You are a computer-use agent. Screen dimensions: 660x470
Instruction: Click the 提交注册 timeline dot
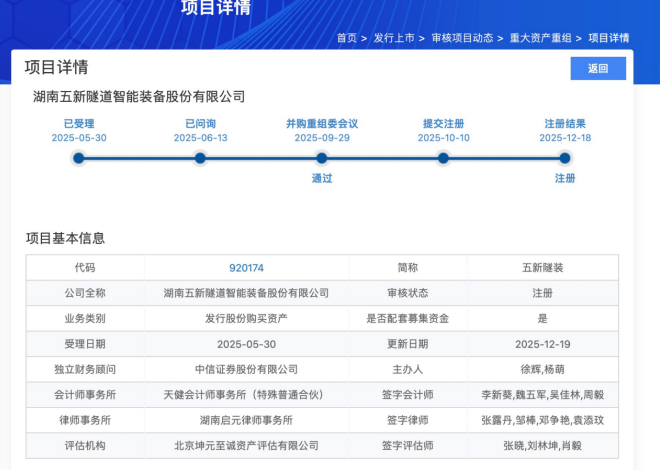[444, 158]
